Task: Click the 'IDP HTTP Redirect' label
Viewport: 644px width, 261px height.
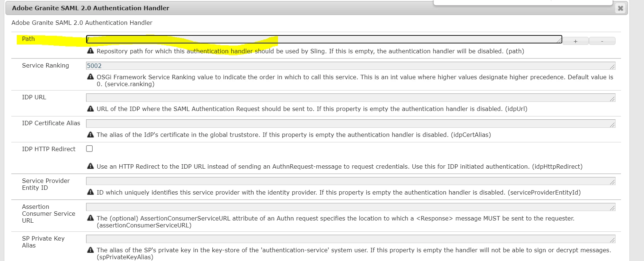Action: tap(49, 149)
